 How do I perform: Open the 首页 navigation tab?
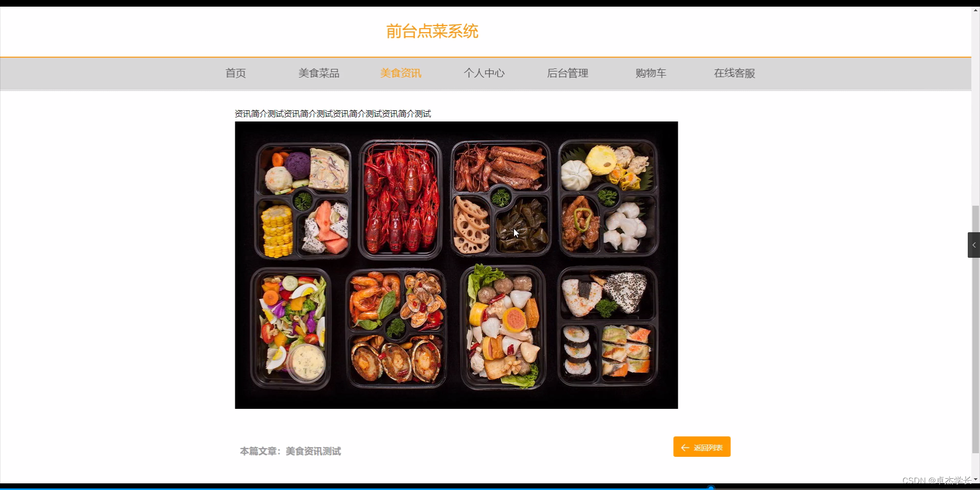coord(236,73)
